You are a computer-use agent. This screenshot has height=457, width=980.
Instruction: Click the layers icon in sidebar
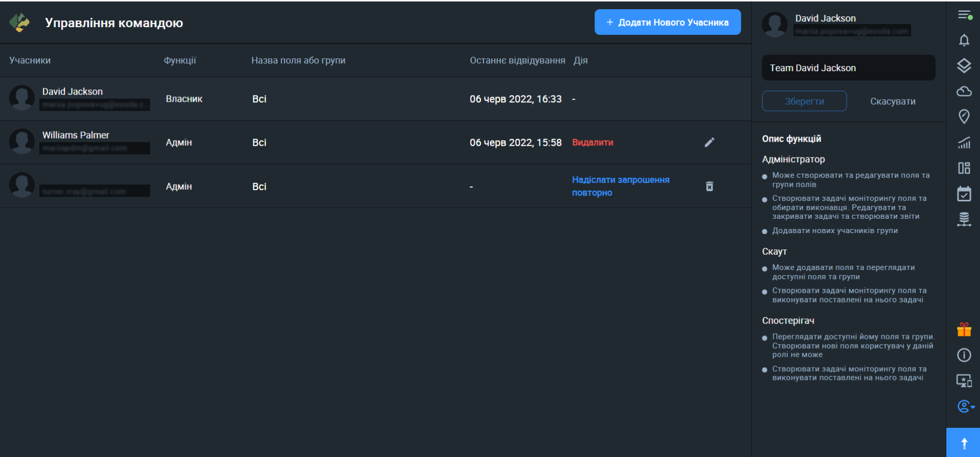tap(964, 66)
